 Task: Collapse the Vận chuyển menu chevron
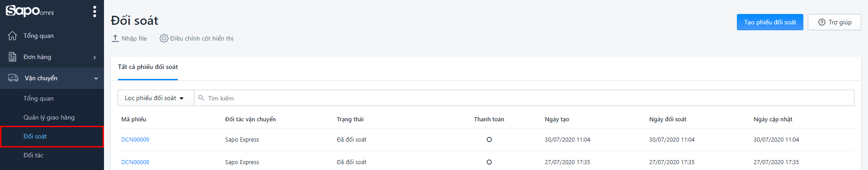[96, 78]
